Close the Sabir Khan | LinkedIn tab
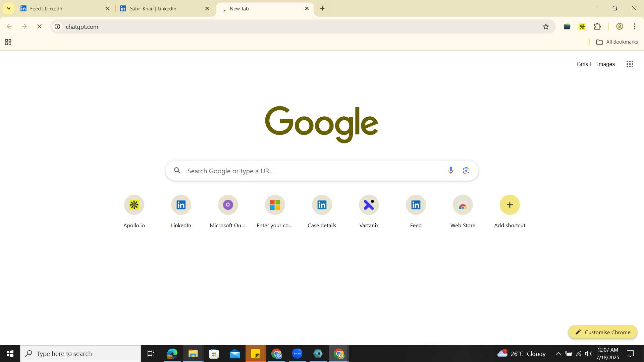 click(207, 8)
